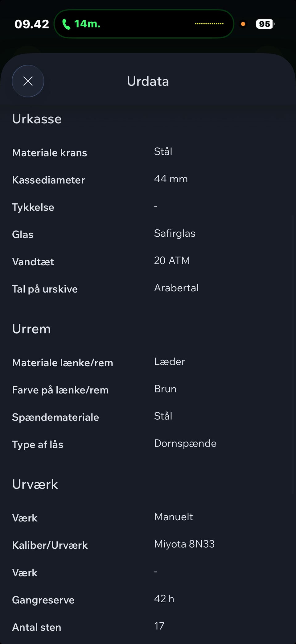Select the Urrem section header
Image resolution: width=296 pixels, height=644 pixels.
(31, 329)
